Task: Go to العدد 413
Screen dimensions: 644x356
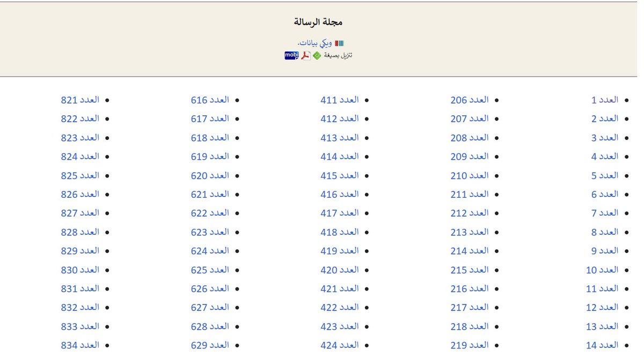Action: (x=340, y=138)
